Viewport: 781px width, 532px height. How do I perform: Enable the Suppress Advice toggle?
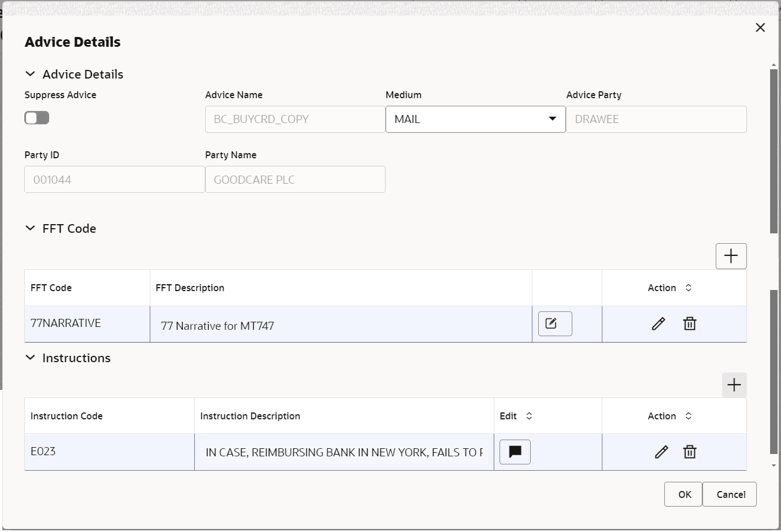click(36, 117)
